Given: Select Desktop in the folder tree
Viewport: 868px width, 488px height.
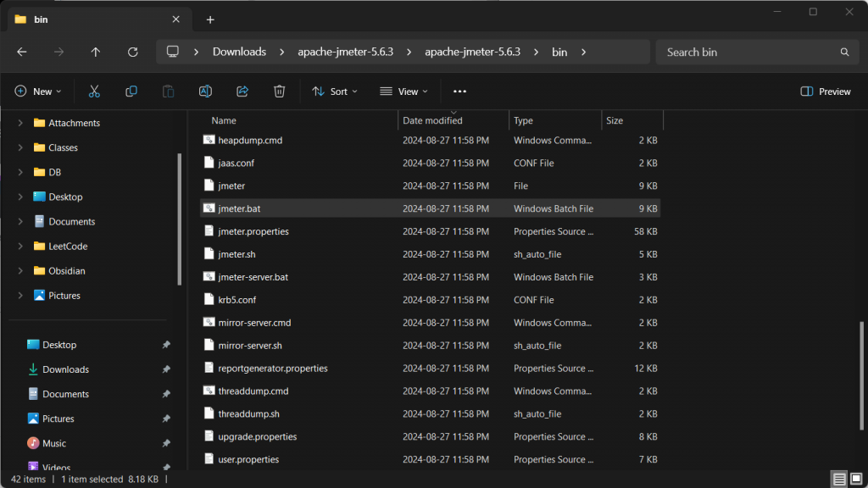Looking at the screenshot, I should pyautogui.click(x=65, y=197).
